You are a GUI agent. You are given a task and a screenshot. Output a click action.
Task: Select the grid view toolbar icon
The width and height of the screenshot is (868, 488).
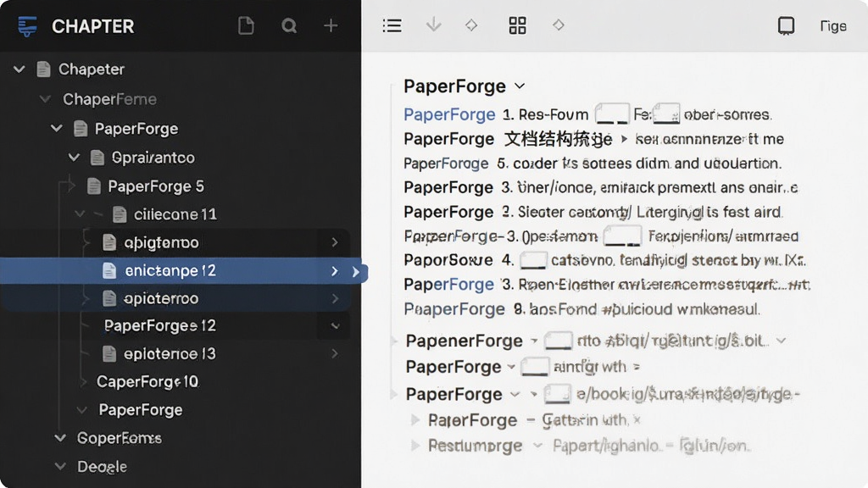pos(517,25)
